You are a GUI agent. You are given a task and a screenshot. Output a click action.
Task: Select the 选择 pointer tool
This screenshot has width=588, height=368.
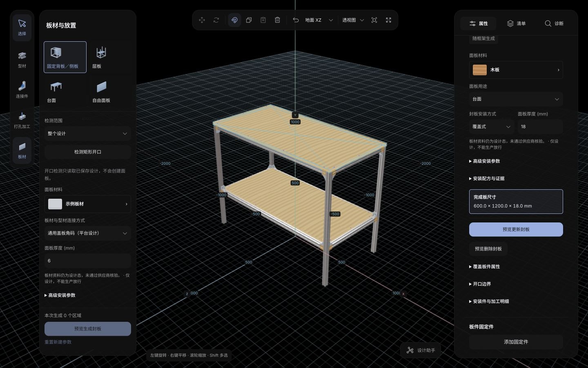click(x=22, y=27)
